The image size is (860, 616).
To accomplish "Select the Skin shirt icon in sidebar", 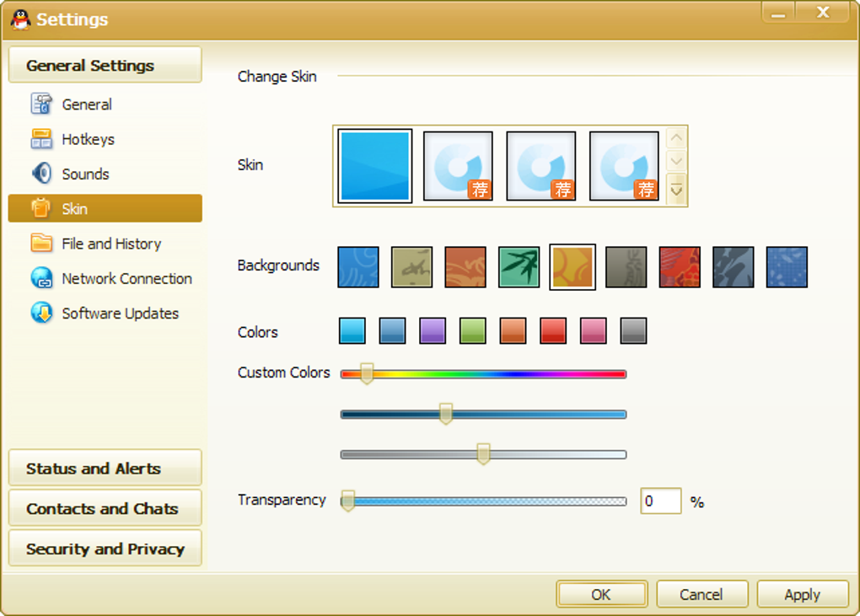I will [x=41, y=208].
